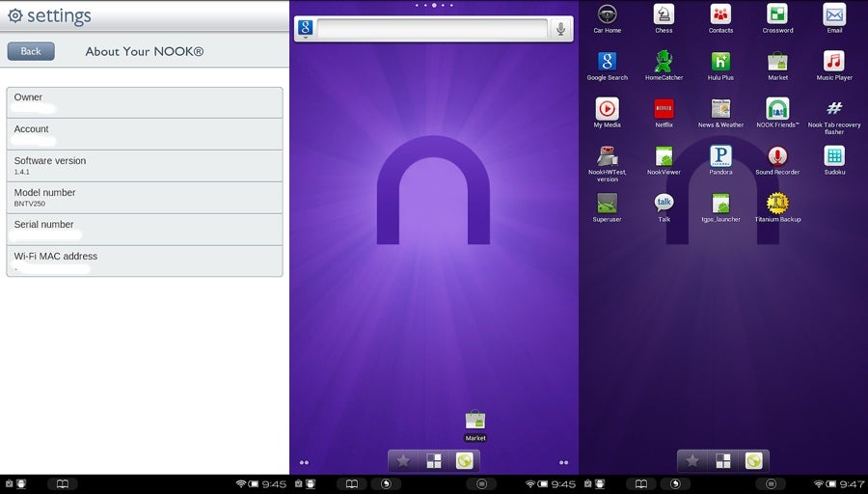Tap the menu button in app drawer status bar
The width and height of the screenshot is (868, 494).
point(771,484)
